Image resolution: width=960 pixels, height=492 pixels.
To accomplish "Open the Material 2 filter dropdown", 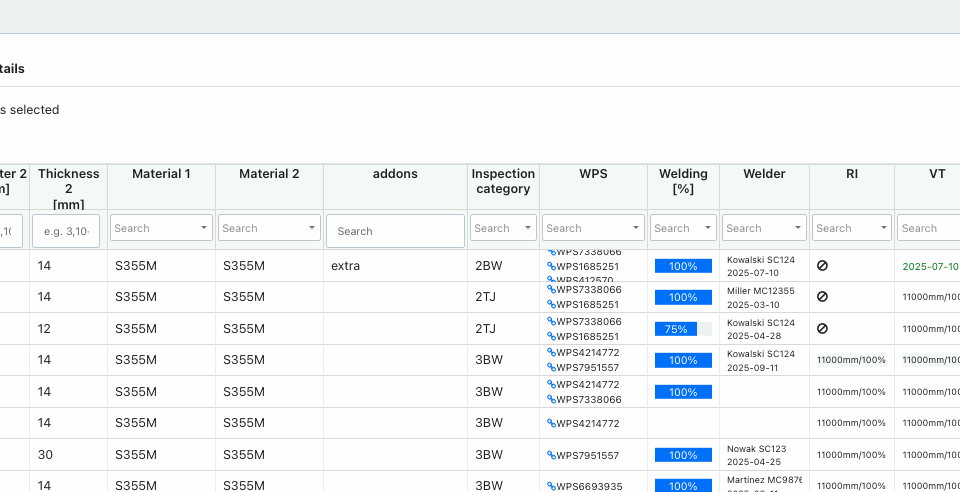I will click(x=269, y=228).
